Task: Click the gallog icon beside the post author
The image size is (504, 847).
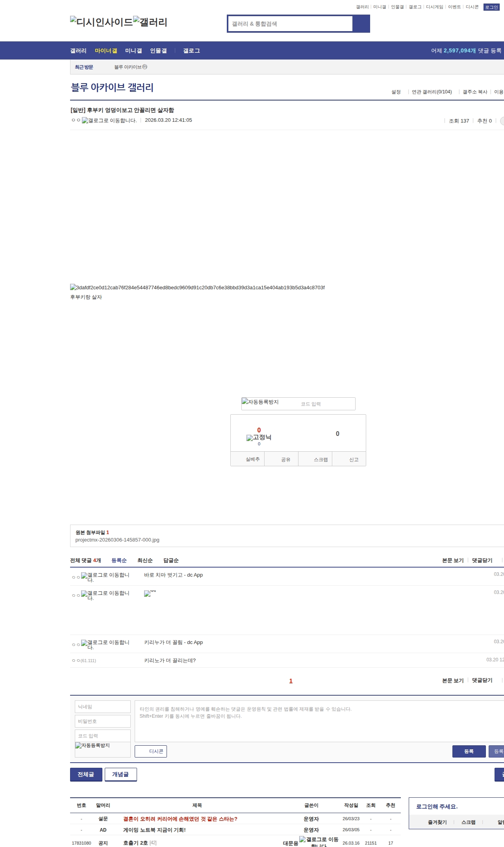Action: click(109, 121)
